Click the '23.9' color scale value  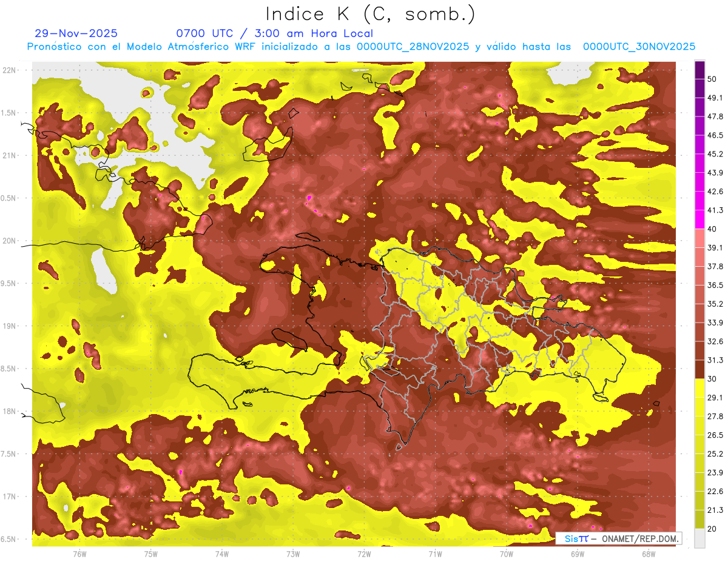coord(715,473)
